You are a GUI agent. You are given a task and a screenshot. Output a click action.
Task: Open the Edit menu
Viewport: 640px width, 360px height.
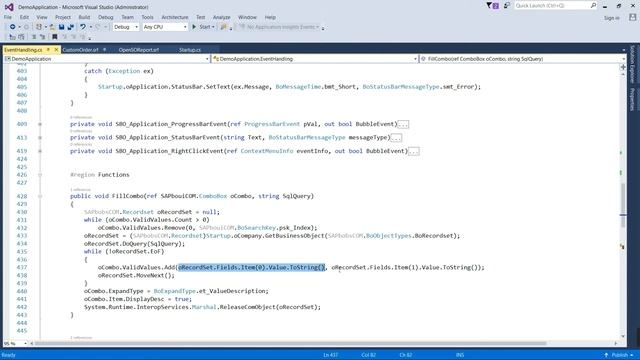click(24, 17)
